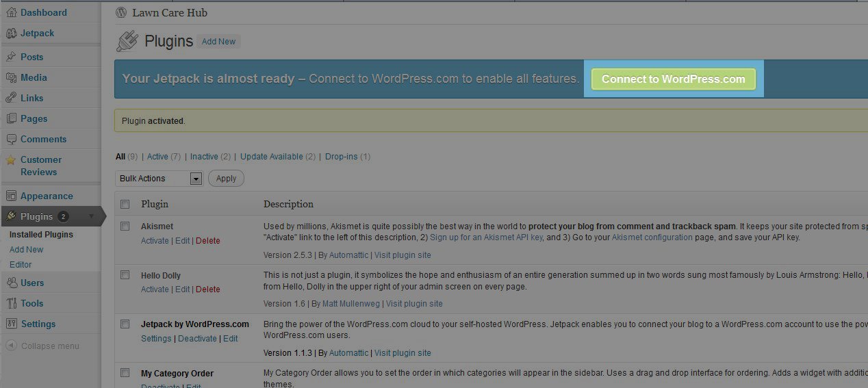Click the Comments speech bubble icon
This screenshot has width=868, height=388.
click(11, 139)
